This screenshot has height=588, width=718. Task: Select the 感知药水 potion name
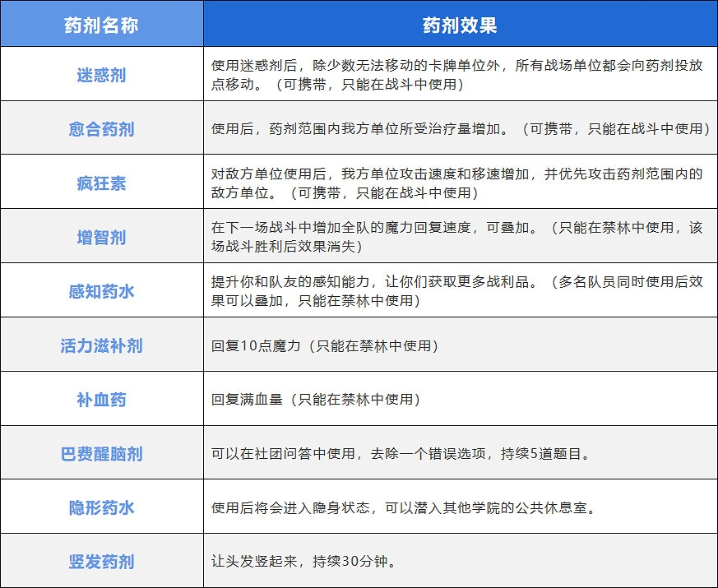tap(102, 290)
